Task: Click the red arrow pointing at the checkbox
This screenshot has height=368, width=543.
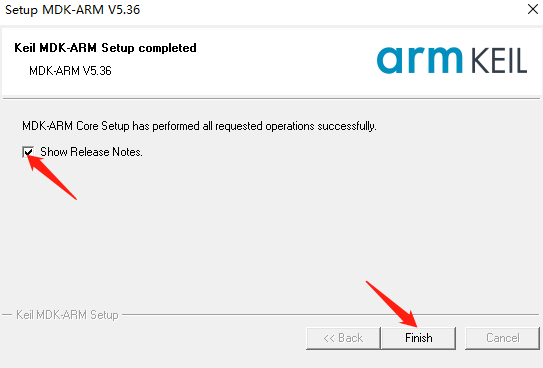Action: 51,177
